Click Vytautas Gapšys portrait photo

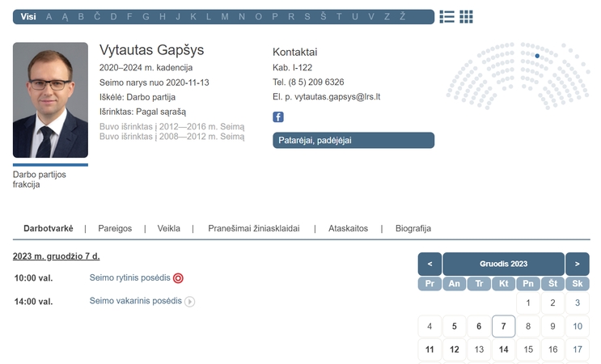[50, 100]
